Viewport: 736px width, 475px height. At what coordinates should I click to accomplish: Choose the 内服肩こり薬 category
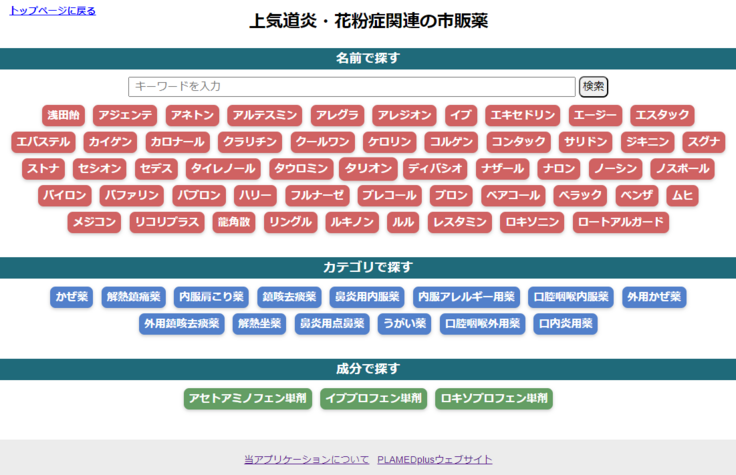(211, 297)
